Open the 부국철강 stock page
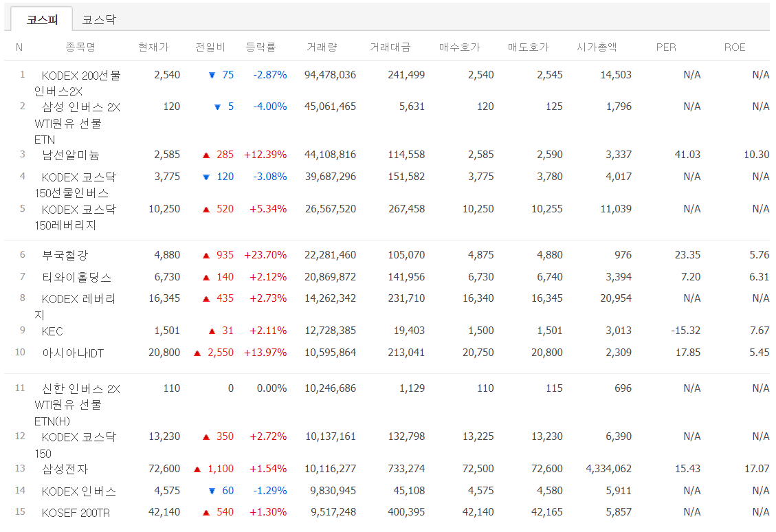 click(65, 256)
